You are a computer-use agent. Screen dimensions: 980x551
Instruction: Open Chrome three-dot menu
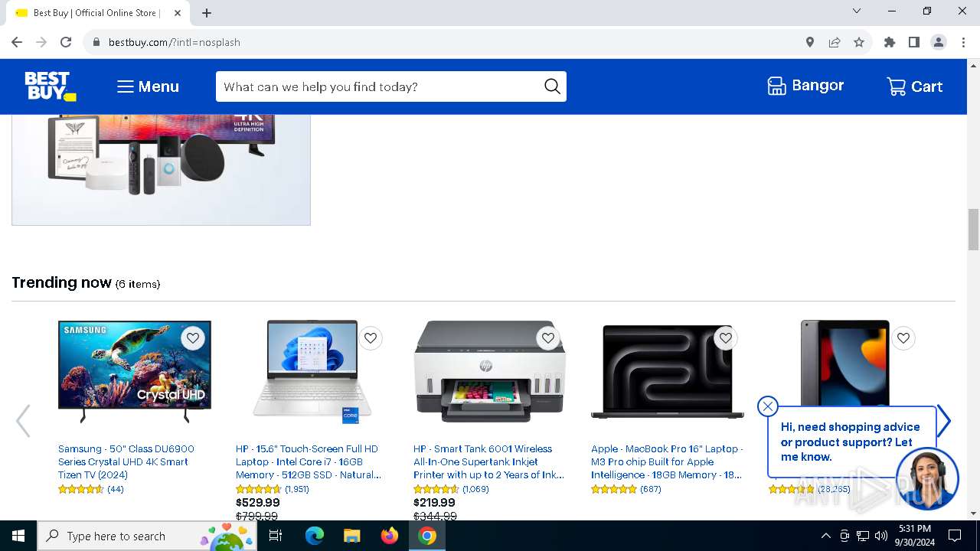click(963, 42)
